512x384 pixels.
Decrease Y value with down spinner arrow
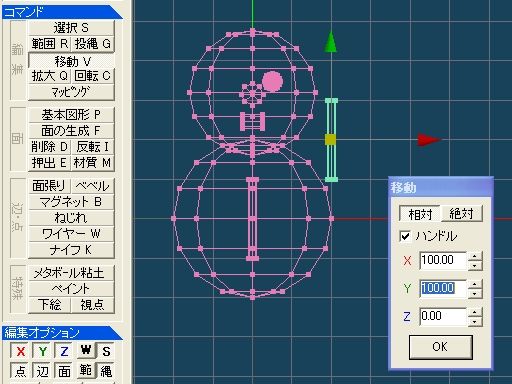tap(475, 293)
